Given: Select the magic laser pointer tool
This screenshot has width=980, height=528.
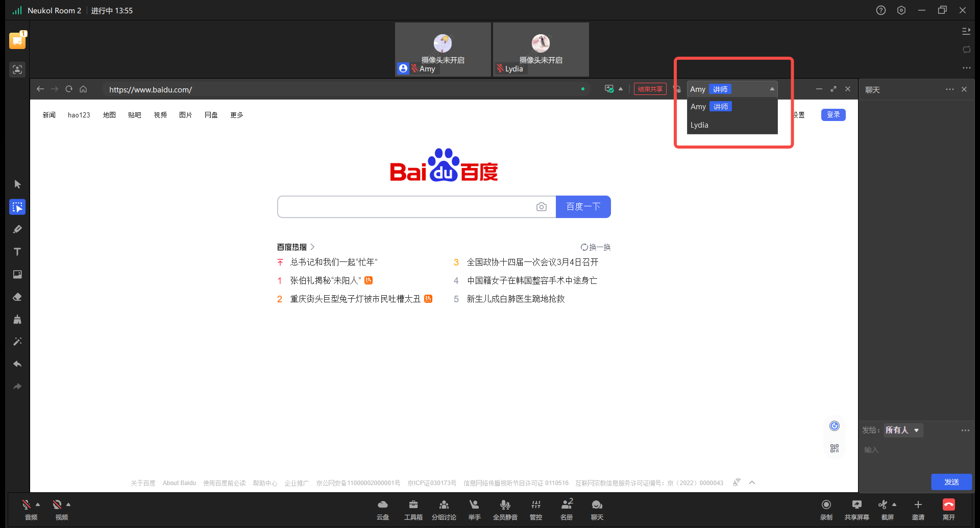Looking at the screenshot, I should pyautogui.click(x=17, y=342).
